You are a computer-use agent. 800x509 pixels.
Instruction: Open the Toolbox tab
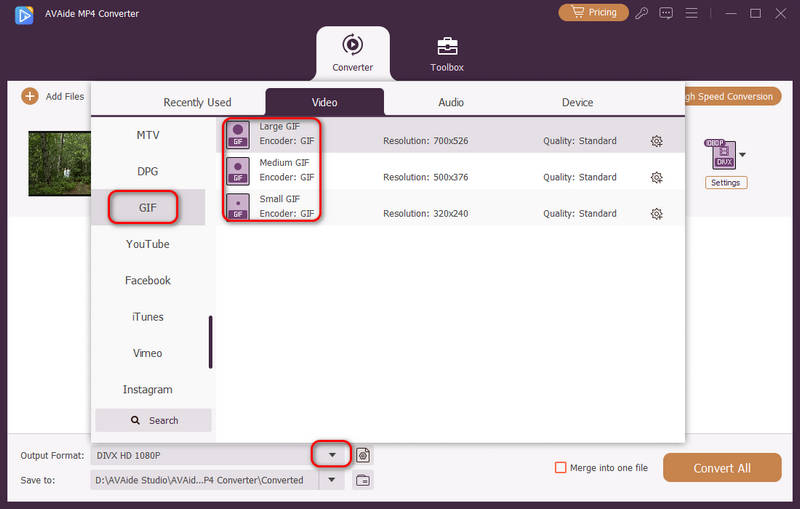pos(447,54)
